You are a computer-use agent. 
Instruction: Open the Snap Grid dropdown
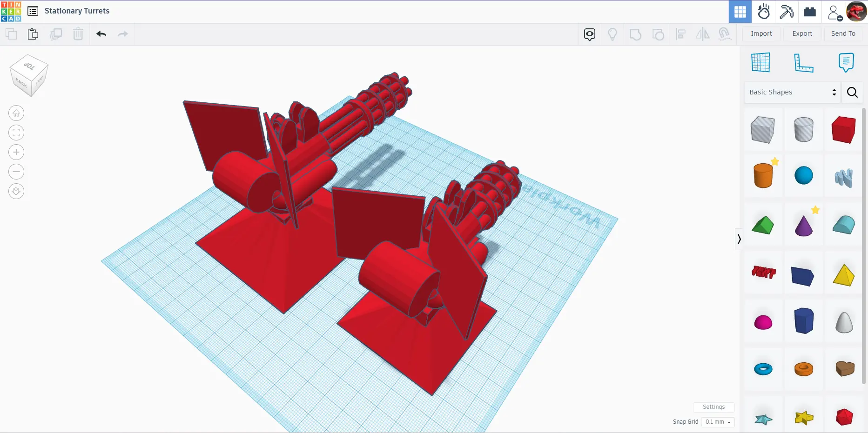(718, 422)
